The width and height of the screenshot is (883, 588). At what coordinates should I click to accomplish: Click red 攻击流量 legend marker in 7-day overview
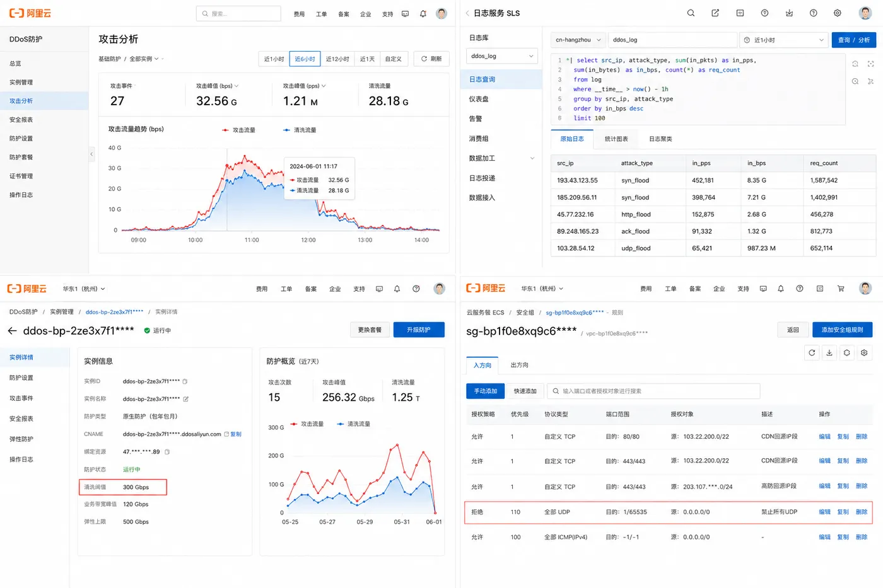[294, 424]
